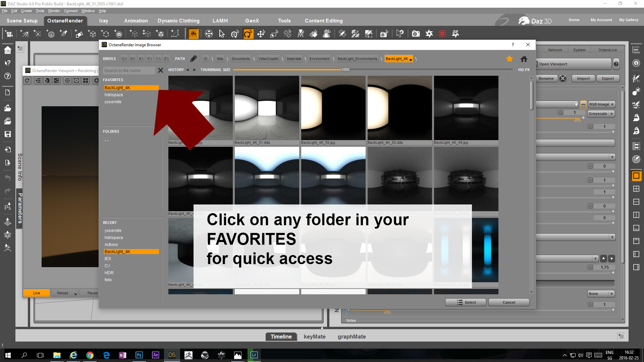Switch to the Scene Setup tab
The image size is (644, 362).
point(22,21)
